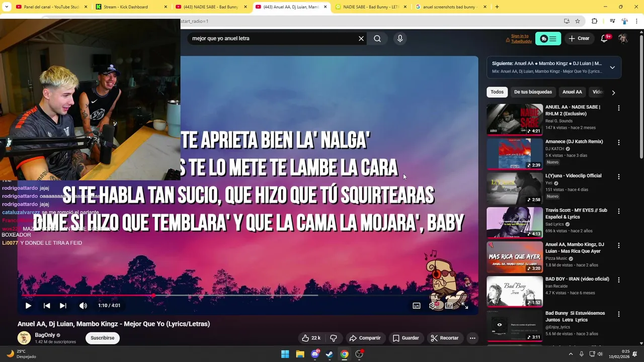Open OBS Studio from the taskbar
The image size is (644, 362).
pyautogui.click(x=359, y=354)
